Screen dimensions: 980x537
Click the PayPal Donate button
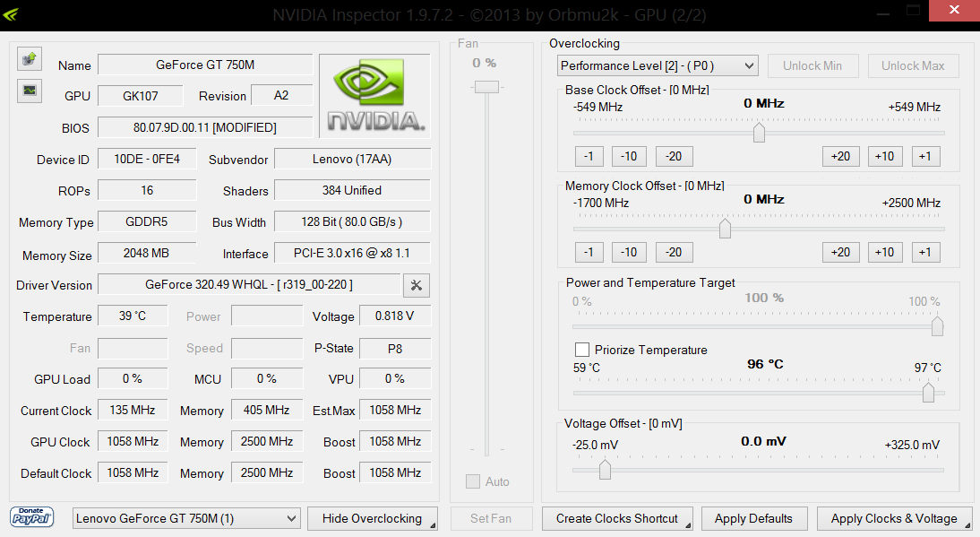(32, 517)
